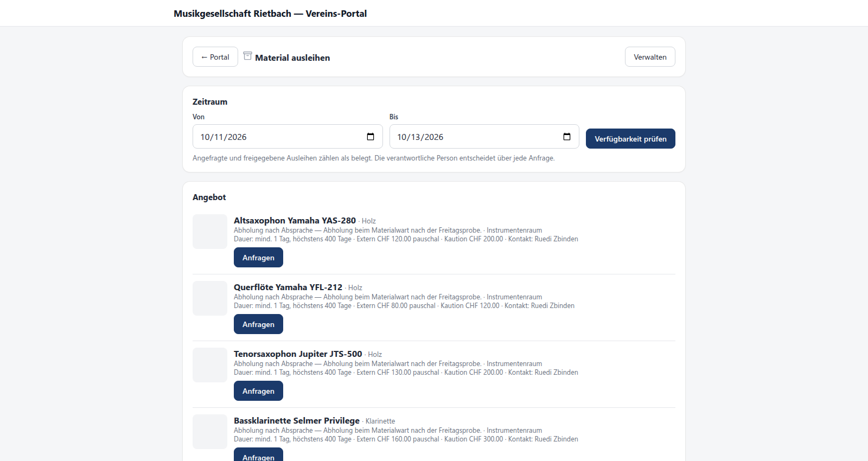Select the Bassklarinette Selmer Privilege thumbnail
Image resolution: width=868 pixels, height=461 pixels.
[210, 432]
